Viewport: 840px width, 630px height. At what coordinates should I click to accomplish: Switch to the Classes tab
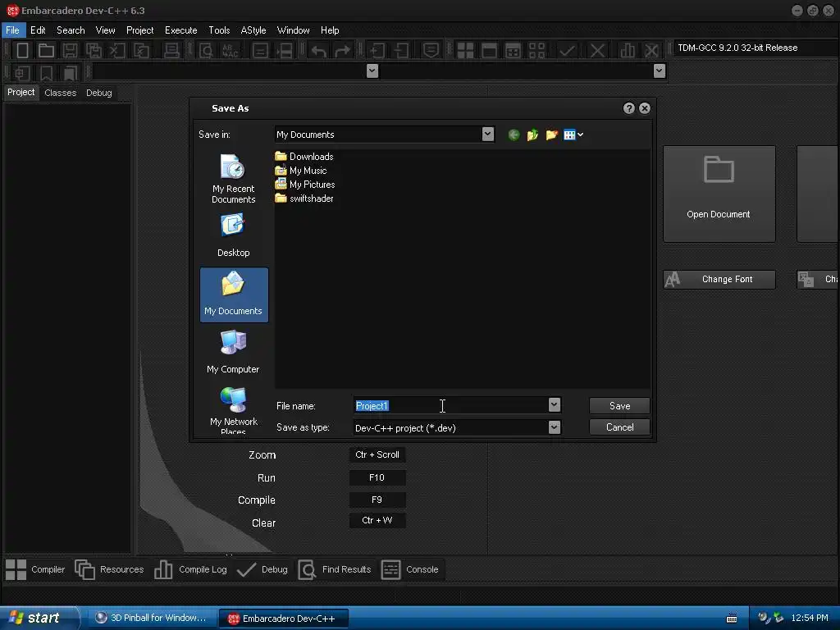(61, 93)
